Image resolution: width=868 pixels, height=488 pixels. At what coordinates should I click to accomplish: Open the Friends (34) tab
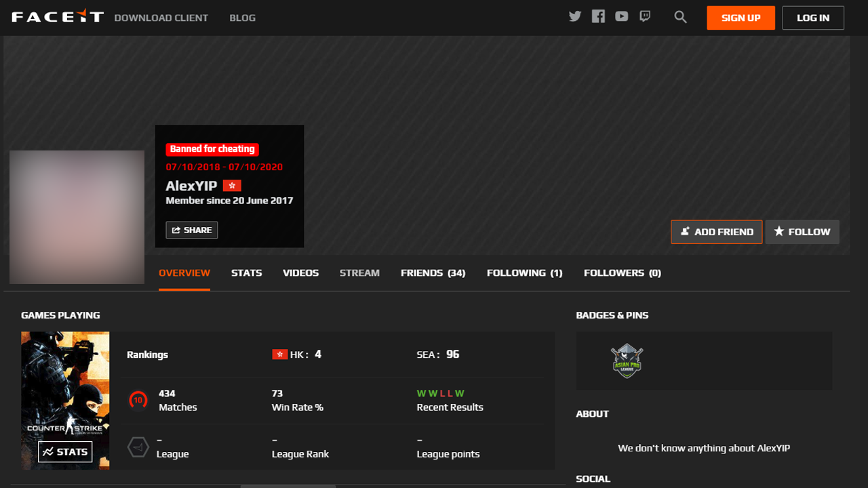(x=433, y=273)
